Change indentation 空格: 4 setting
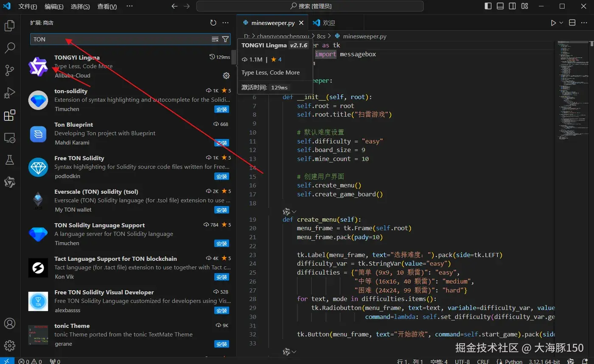The image size is (594, 364). pos(439,361)
